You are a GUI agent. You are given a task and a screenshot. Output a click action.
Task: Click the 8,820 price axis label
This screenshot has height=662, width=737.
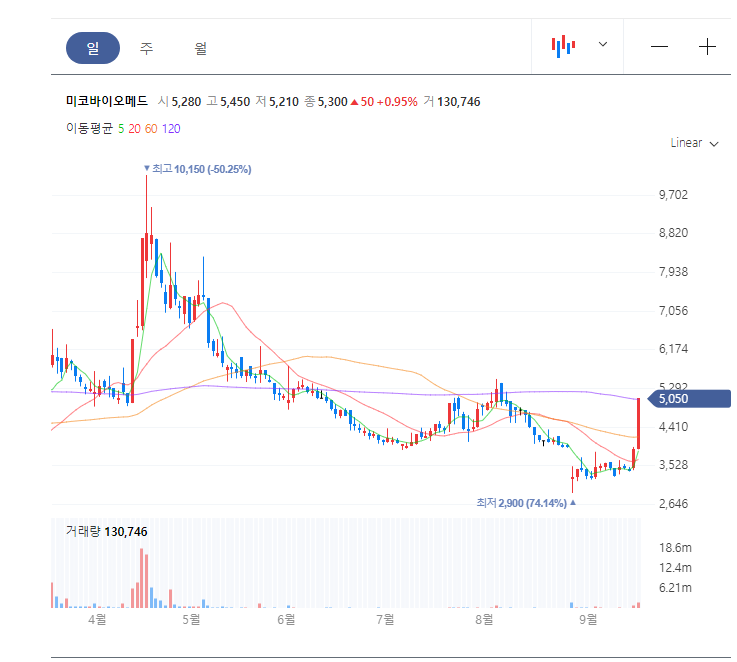tap(673, 233)
